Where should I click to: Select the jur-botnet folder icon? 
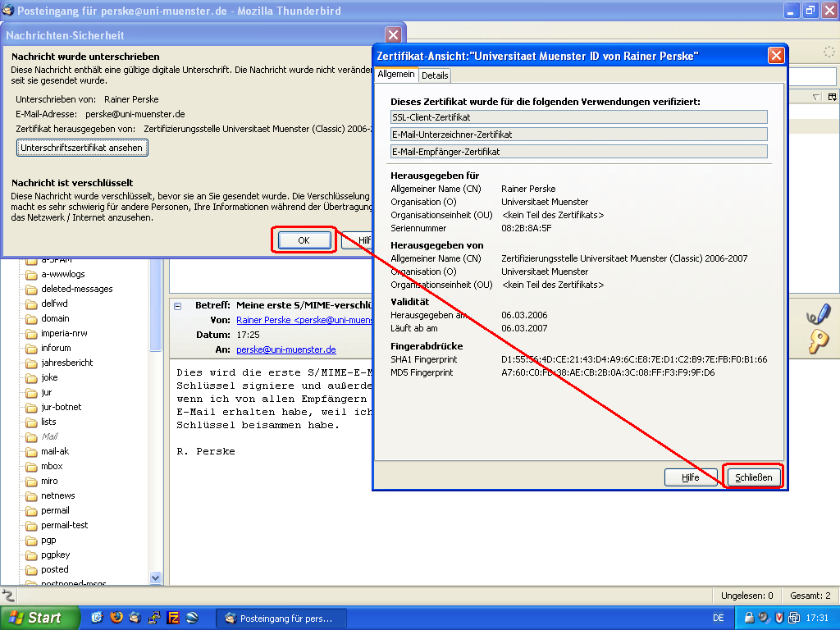coord(31,407)
